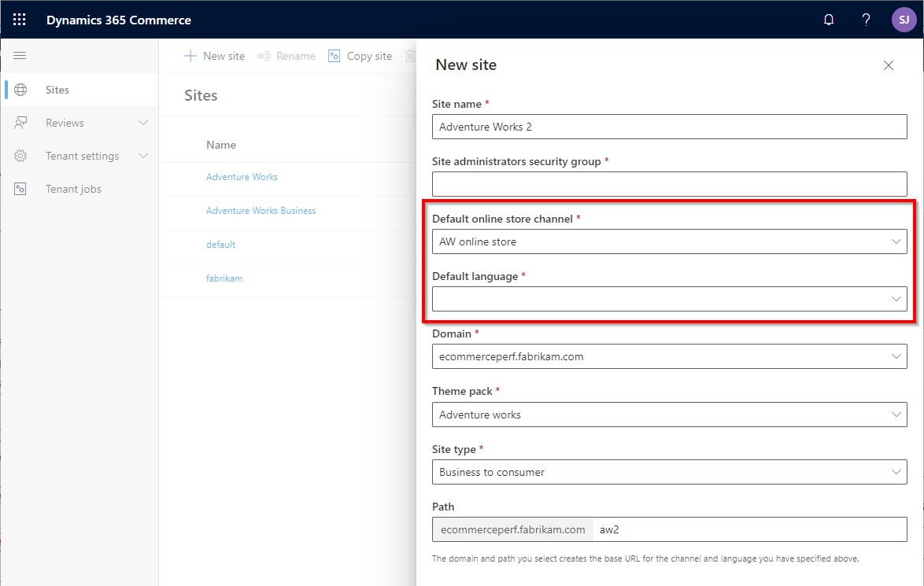Open the app launcher waffle icon
This screenshot has height=586, width=924.
(x=20, y=20)
